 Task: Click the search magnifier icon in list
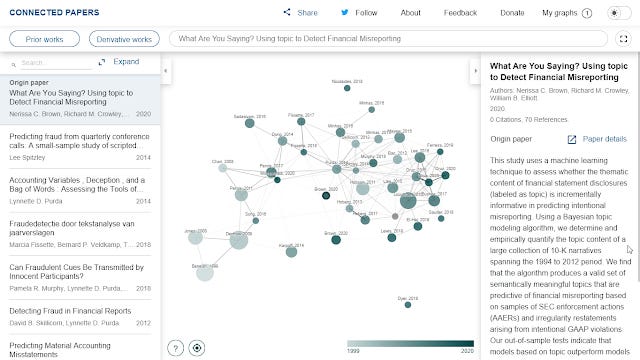pyautogui.click(x=13, y=64)
